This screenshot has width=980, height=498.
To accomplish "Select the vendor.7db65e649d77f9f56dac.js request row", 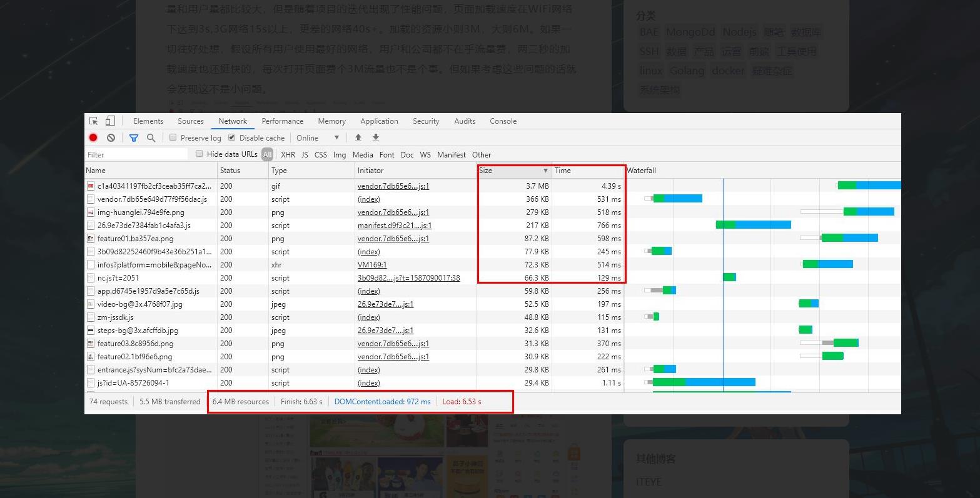I will coord(152,199).
